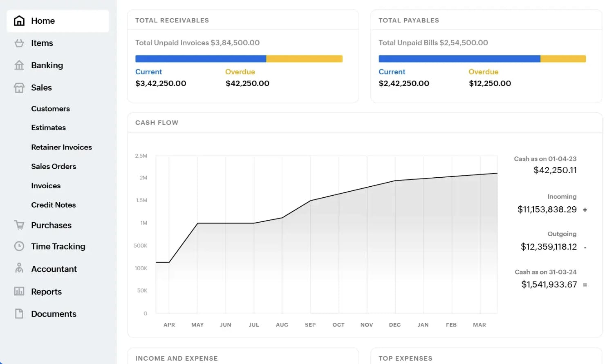
Task: Click the Items basket icon
Action: (19, 43)
